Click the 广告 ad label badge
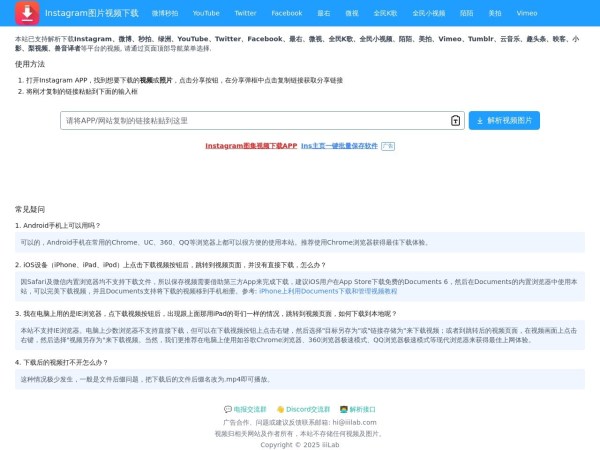The image size is (600, 450). pos(388,145)
